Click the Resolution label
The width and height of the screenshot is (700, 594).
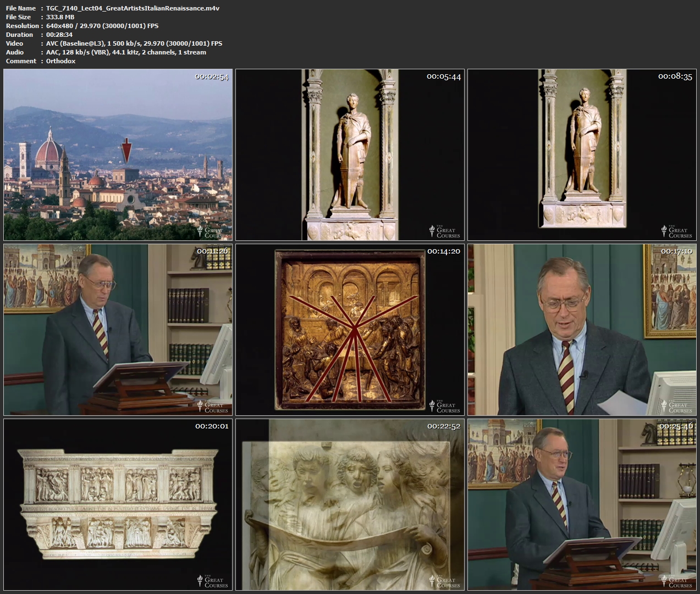[23, 26]
